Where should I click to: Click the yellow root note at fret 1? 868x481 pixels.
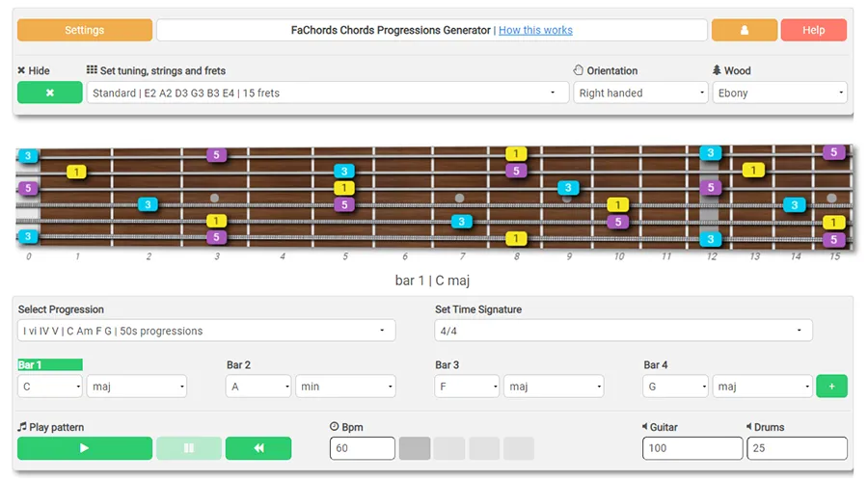76,172
